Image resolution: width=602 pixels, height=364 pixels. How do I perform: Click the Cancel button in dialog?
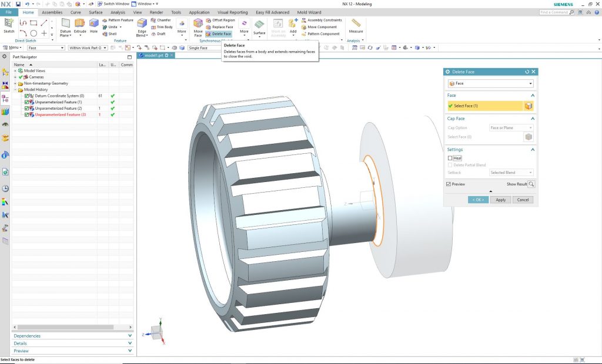click(x=523, y=200)
